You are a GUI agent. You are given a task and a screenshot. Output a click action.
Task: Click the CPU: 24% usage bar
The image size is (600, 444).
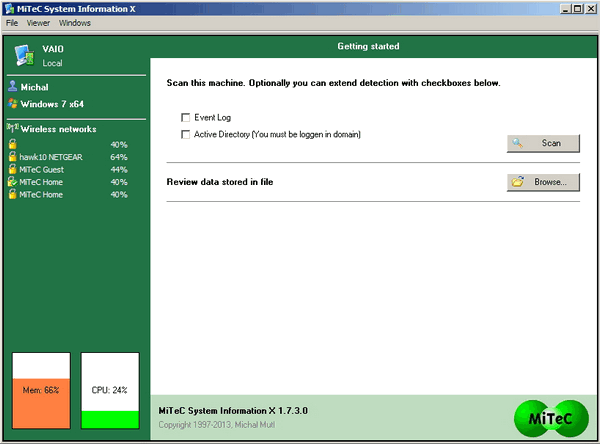110,390
